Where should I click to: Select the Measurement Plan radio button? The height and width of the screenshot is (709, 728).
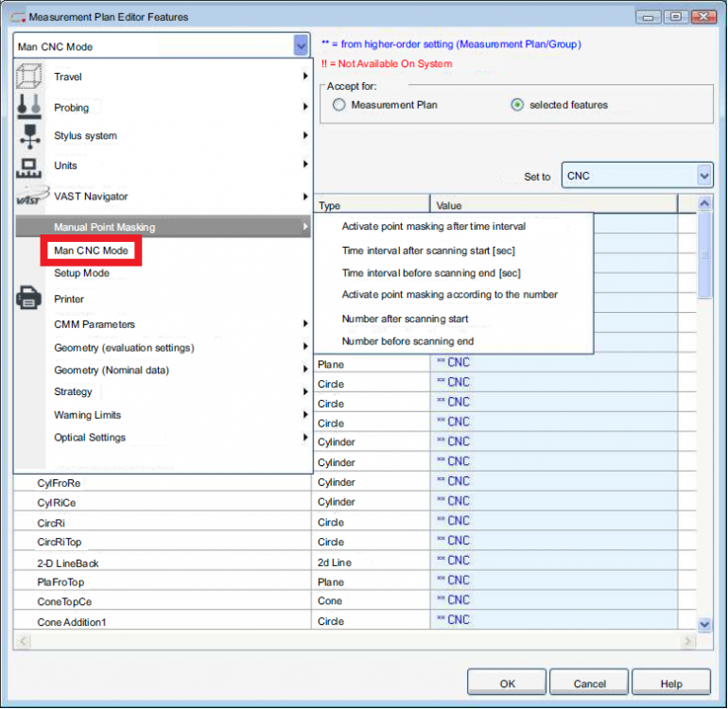click(x=339, y=105)
